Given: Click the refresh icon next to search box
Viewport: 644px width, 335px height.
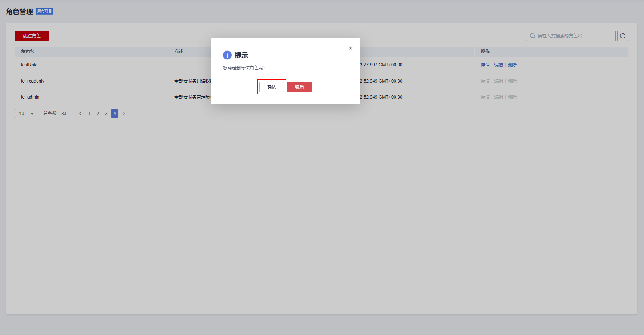Looking at the screenshot, I should pos(623,36).
